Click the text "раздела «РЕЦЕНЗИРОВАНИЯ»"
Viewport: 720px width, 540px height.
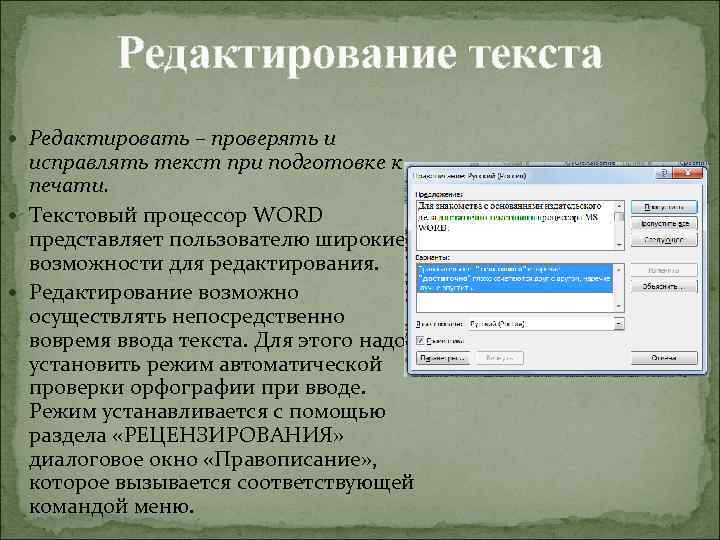(x=186, y=435)
